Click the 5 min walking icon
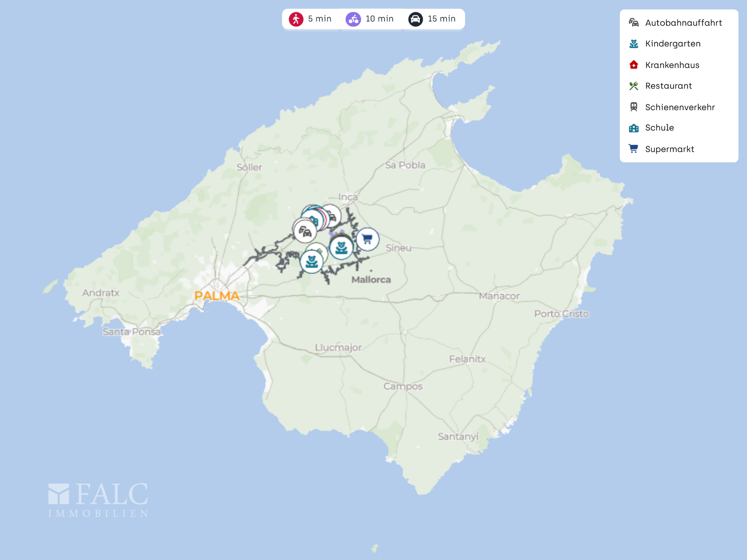The width and height of the screenshot is (747, 560). [296, 19]
